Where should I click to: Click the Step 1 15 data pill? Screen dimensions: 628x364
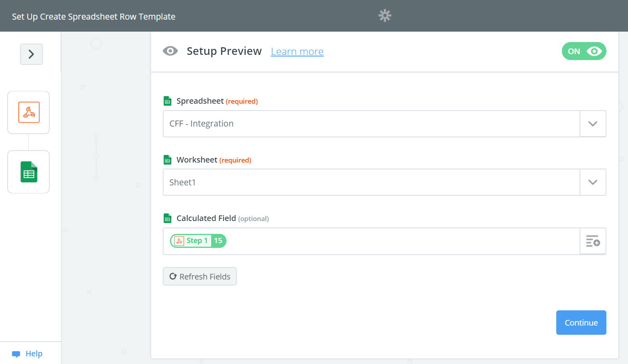coord(198,241)
